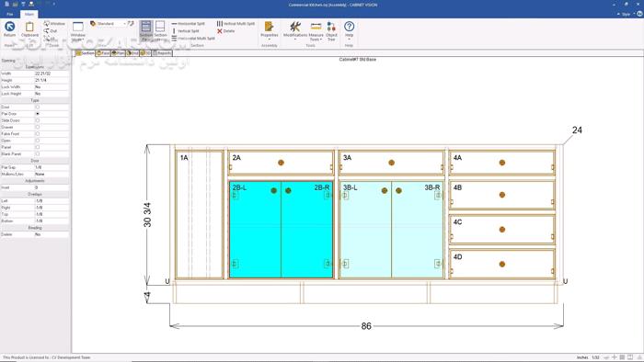Click the Help question mark icon
This screenshot has width=644, height=362.
(x=349, y=27)
